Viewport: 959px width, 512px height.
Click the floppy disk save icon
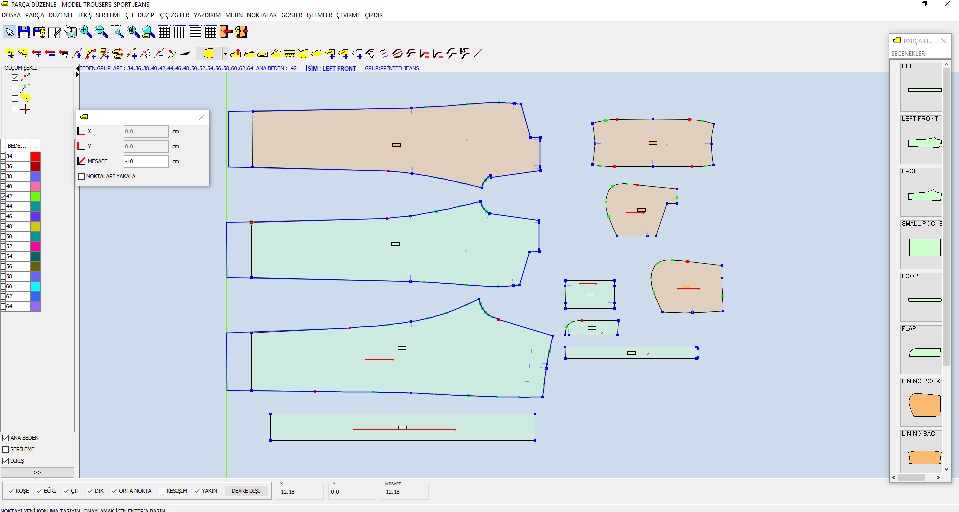23,32
